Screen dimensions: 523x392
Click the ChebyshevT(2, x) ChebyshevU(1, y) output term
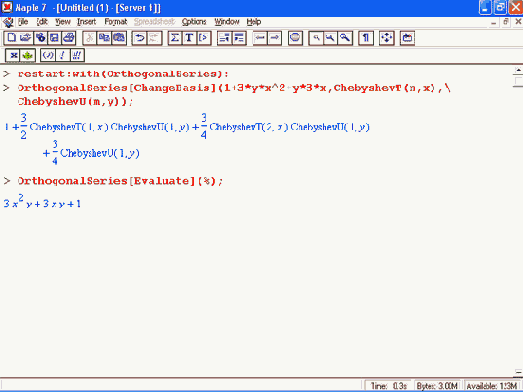(x=289, y=127)
